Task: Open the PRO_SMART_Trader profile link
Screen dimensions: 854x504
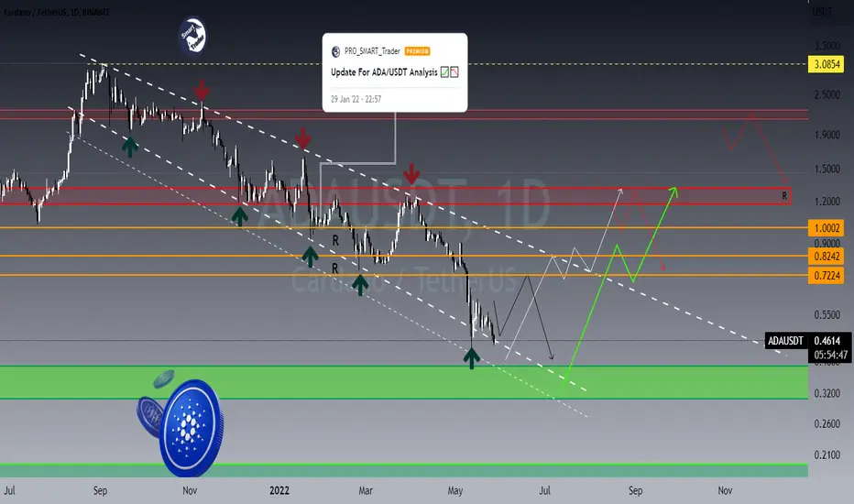Action: pyautogui.click(x=372, y=51)
